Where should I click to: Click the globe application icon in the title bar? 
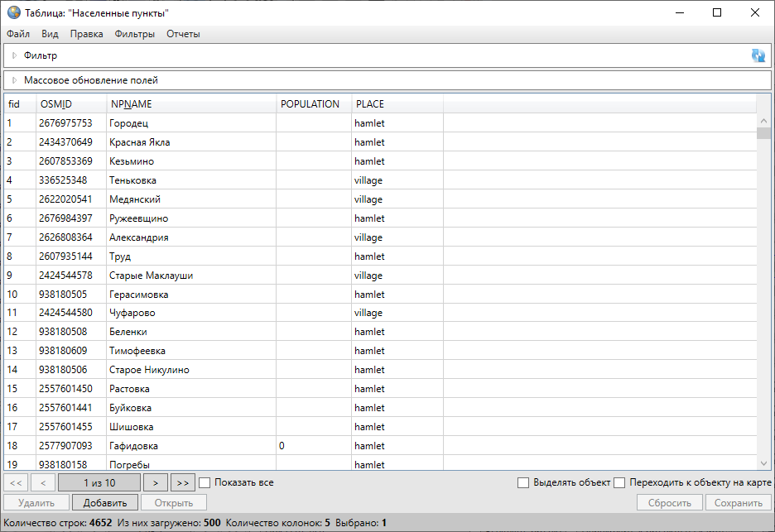(13, 13)
